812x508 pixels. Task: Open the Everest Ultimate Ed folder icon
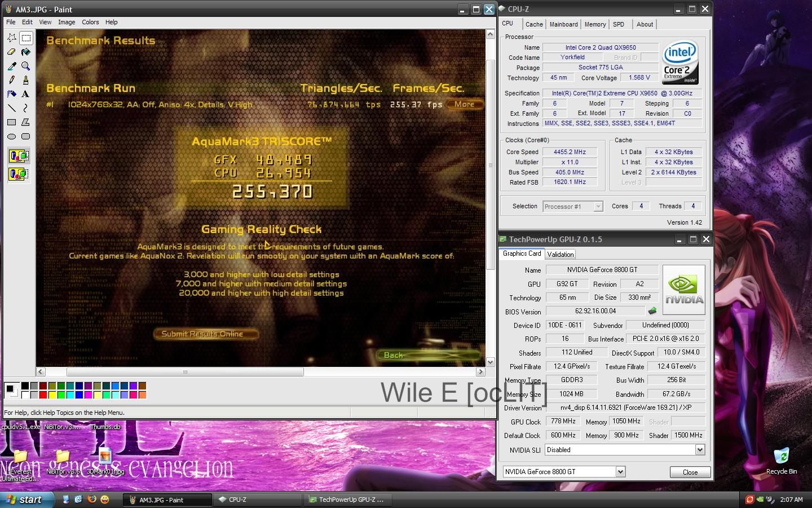pyautogui.click(x=20, y=465)
